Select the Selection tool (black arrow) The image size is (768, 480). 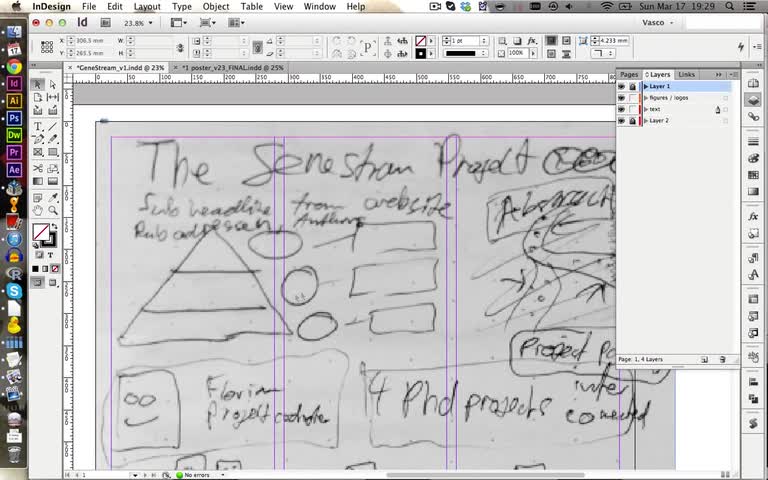click(x=38, y=85)
